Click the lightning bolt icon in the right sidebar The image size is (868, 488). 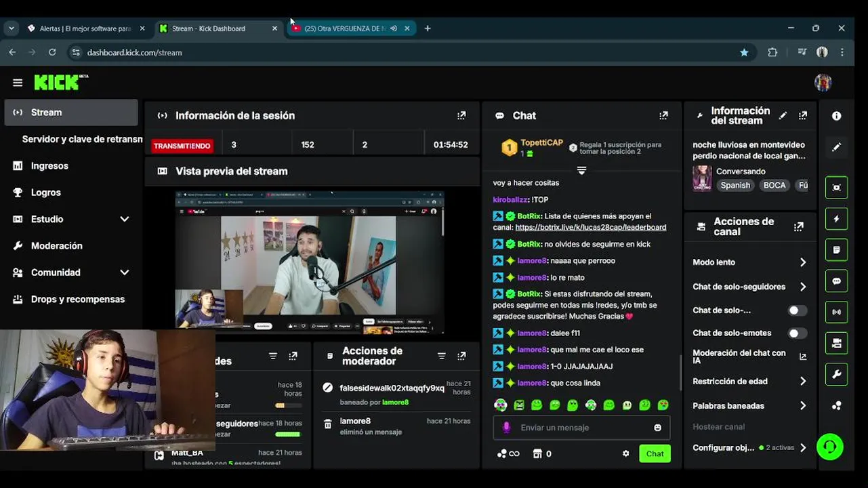click(x=837, y=219)
